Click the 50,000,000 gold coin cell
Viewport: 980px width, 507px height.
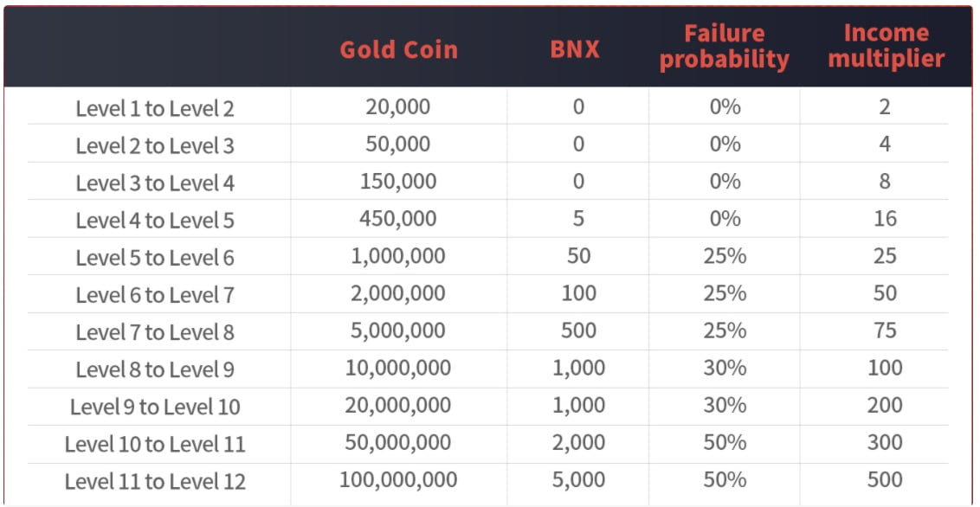pyautogui.click(x=398, y=443)
